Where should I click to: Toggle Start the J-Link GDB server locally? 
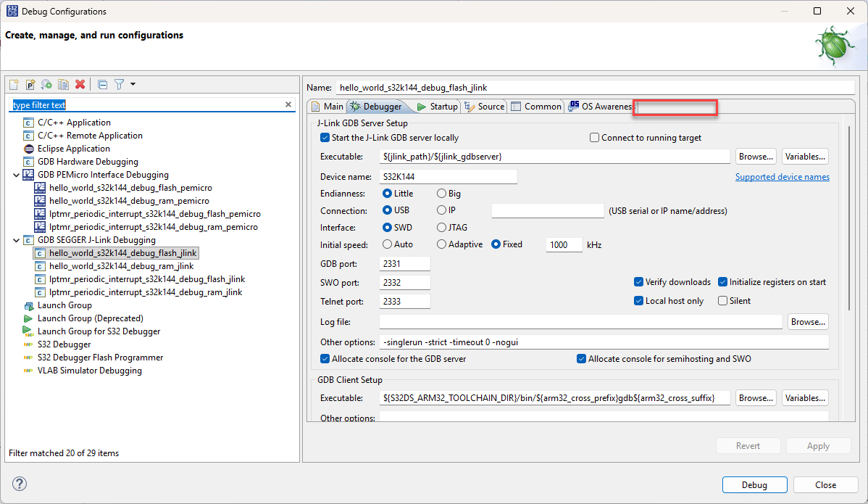coord(325,137)
